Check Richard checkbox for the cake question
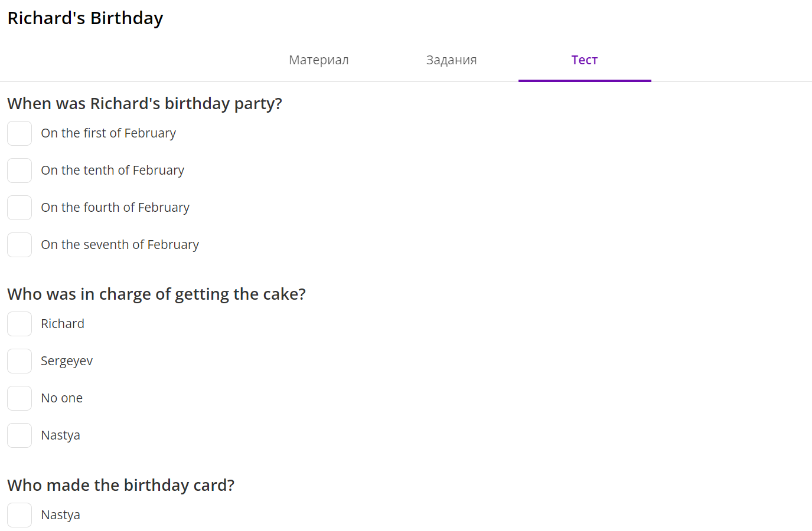The height and width of the screenshot is (531, 812). coord(19,324)
